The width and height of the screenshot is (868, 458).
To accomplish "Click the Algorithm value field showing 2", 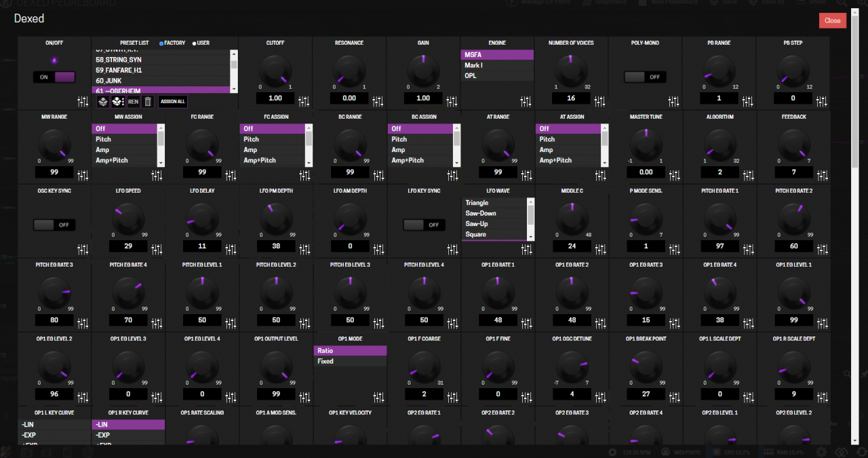I will (719, 172).
